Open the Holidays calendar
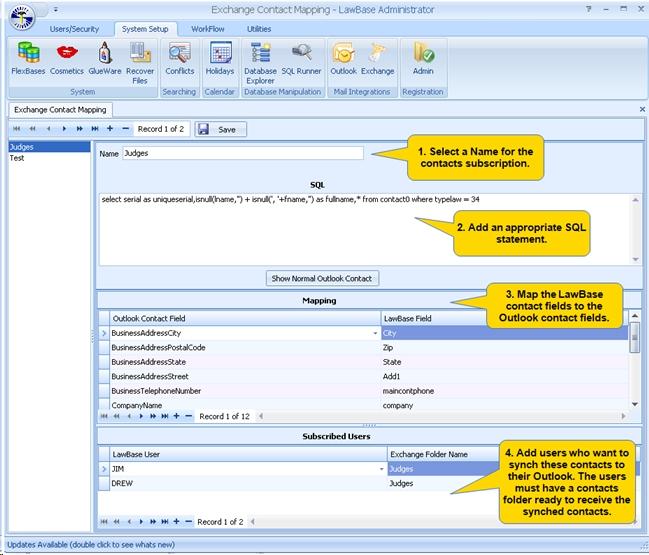649x555 pixels. coord(220,58)
